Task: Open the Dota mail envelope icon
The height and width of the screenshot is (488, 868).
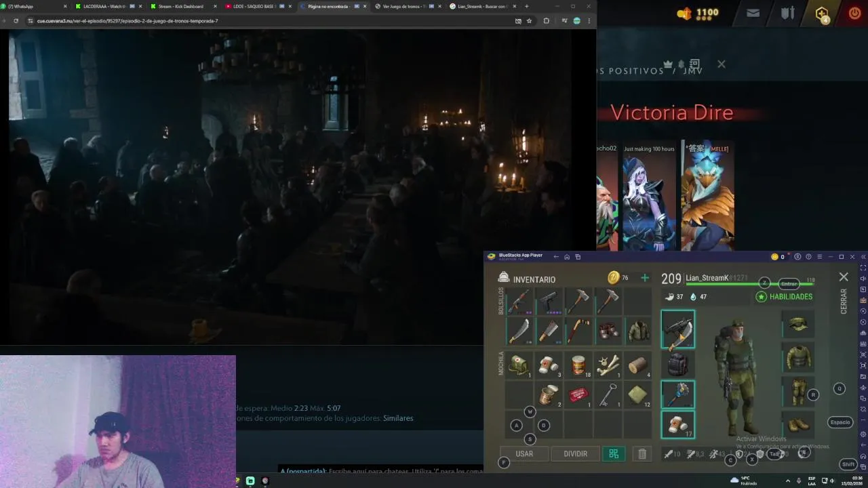Action: pos(753,13)
